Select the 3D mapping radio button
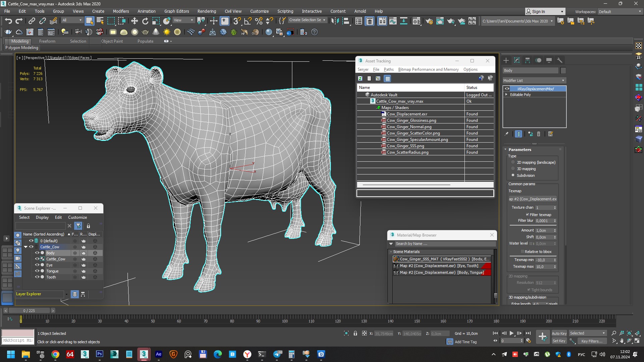Screen dimensions: 644x362 tap(513, 169)
